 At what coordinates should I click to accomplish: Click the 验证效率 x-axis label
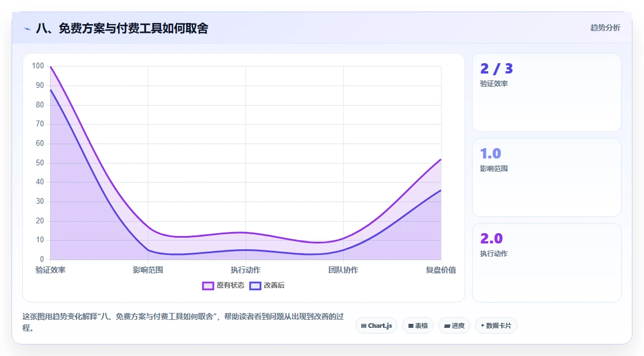point(51,270)
